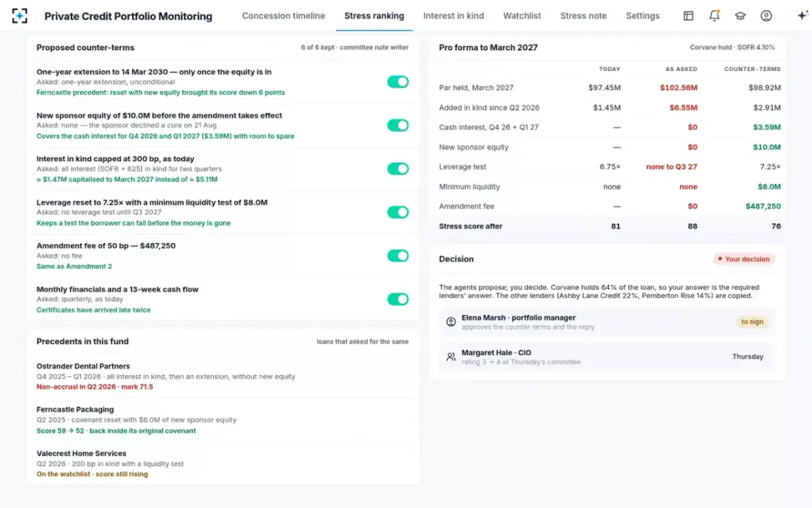812x508 pixels.
Task: Click the as-asked par value $102.56M
Action: point(679,87)
